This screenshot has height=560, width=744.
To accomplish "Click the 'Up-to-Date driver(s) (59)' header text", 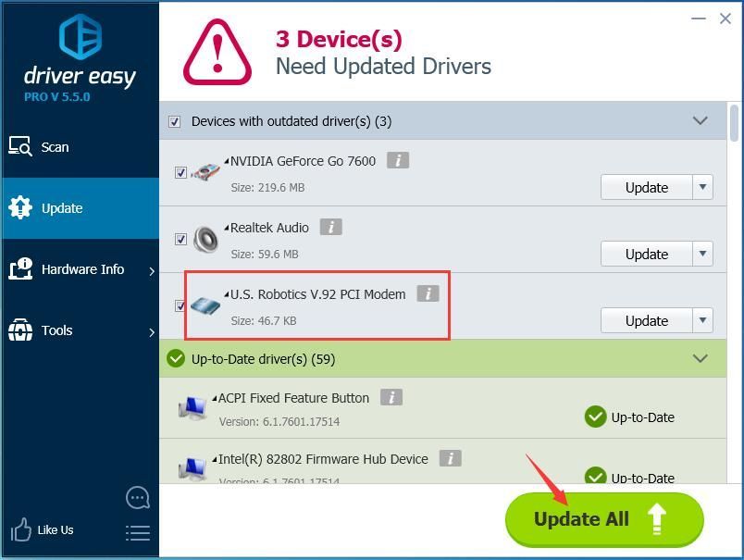I will click(264, 359).
